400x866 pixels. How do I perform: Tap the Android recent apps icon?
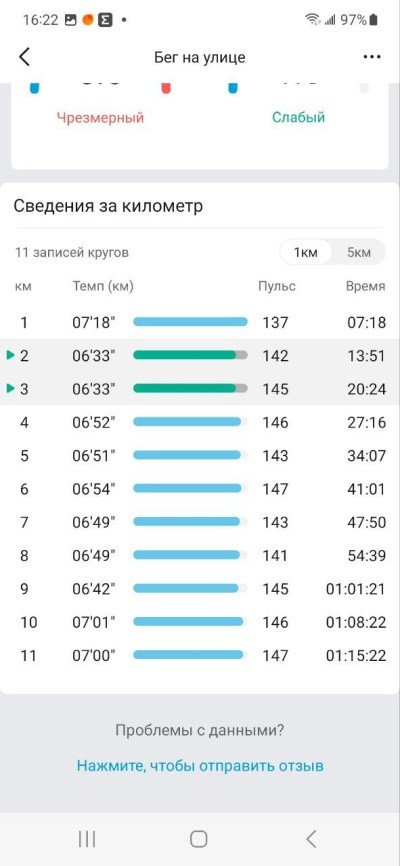[87, 839]
